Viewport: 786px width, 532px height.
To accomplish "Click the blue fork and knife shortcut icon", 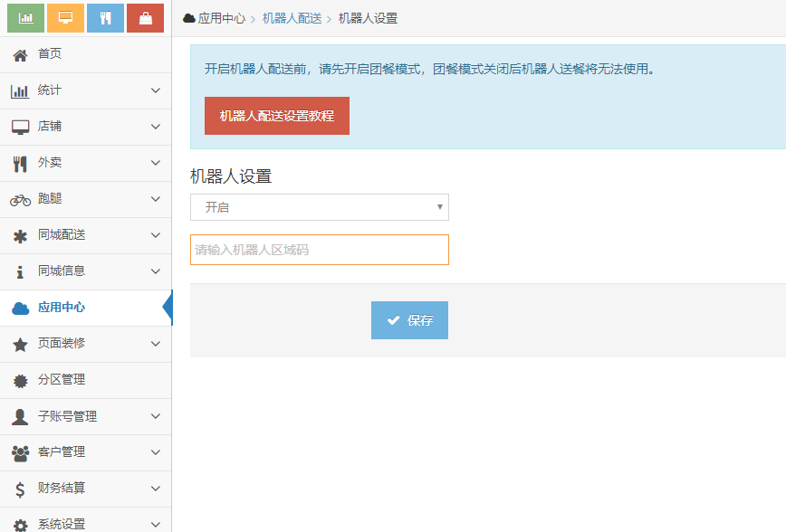I will click(105, 17).
